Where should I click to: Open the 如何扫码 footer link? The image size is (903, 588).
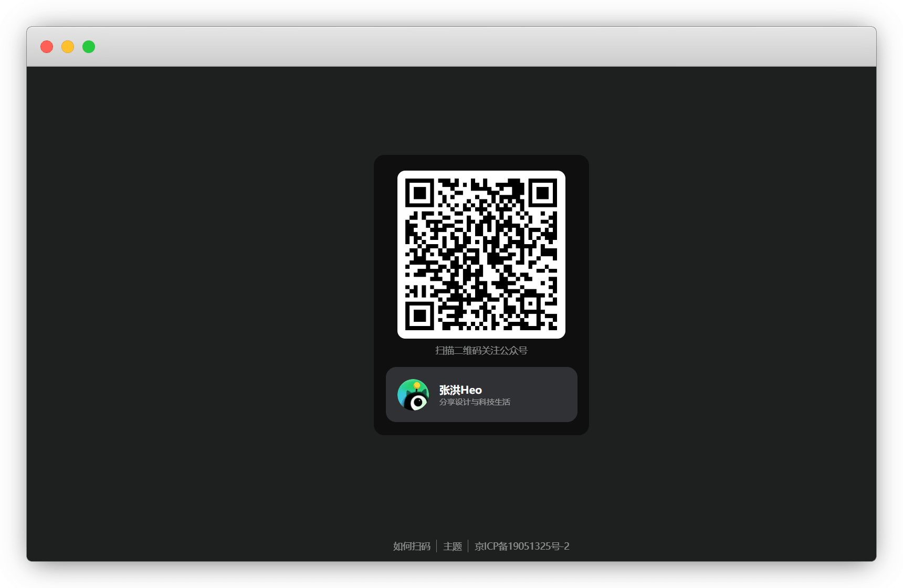pos(412,547)
